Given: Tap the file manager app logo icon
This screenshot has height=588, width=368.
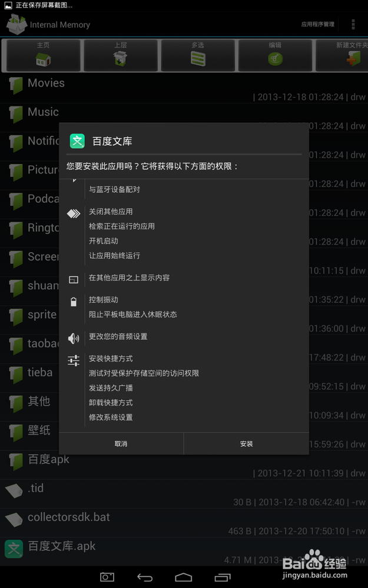Looking at the screenshot, I should tap(16, 24).
